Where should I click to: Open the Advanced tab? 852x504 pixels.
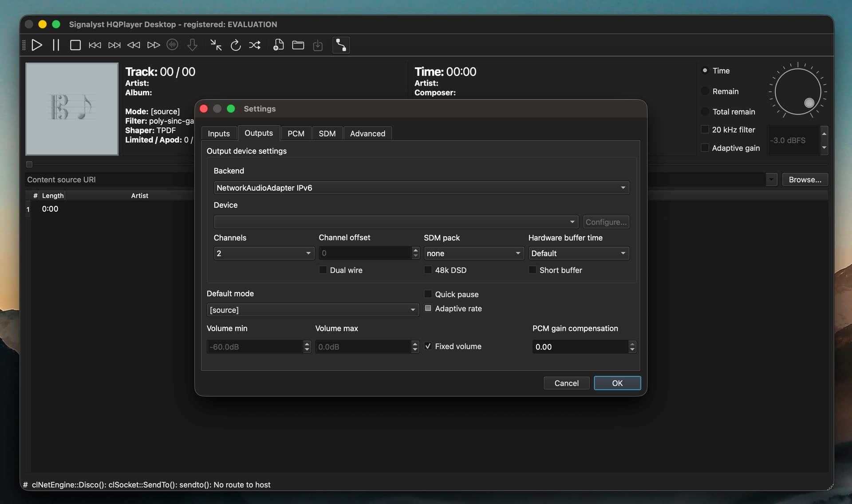(x=367, y=134)
